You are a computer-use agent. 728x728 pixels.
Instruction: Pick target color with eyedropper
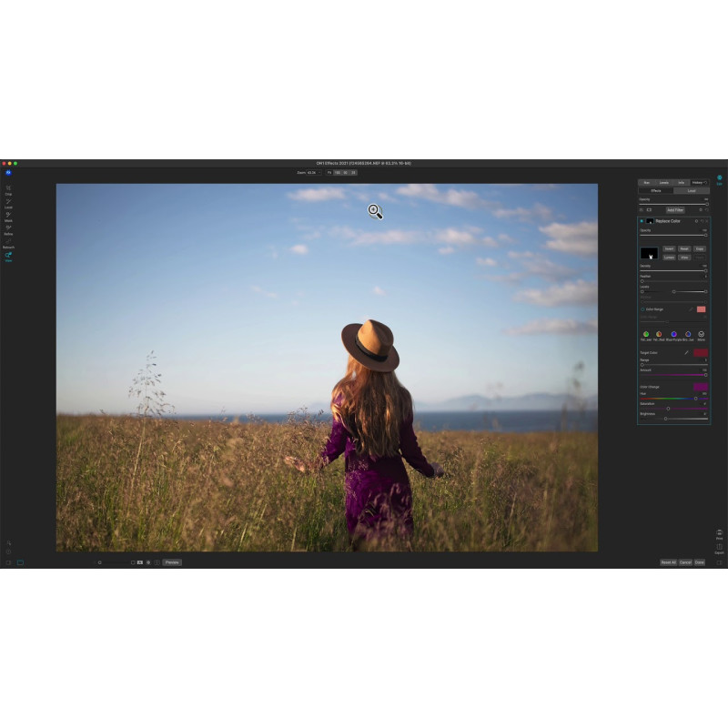686,352
